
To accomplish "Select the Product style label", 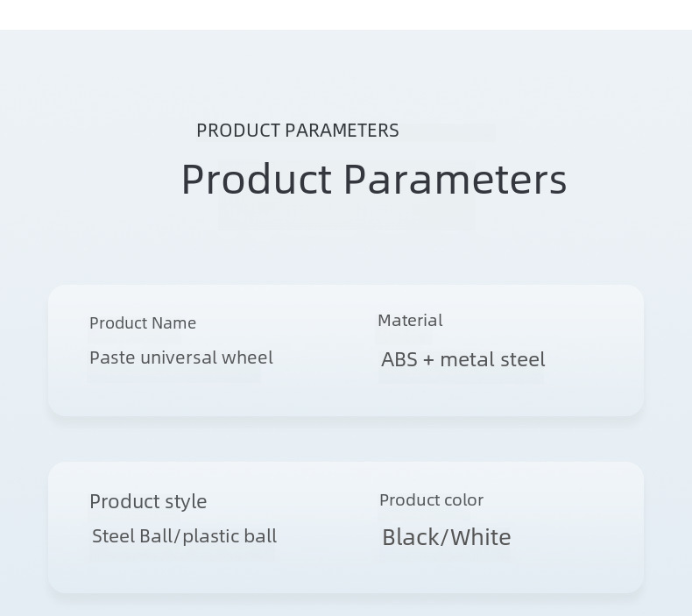I will tap(148, 501).
